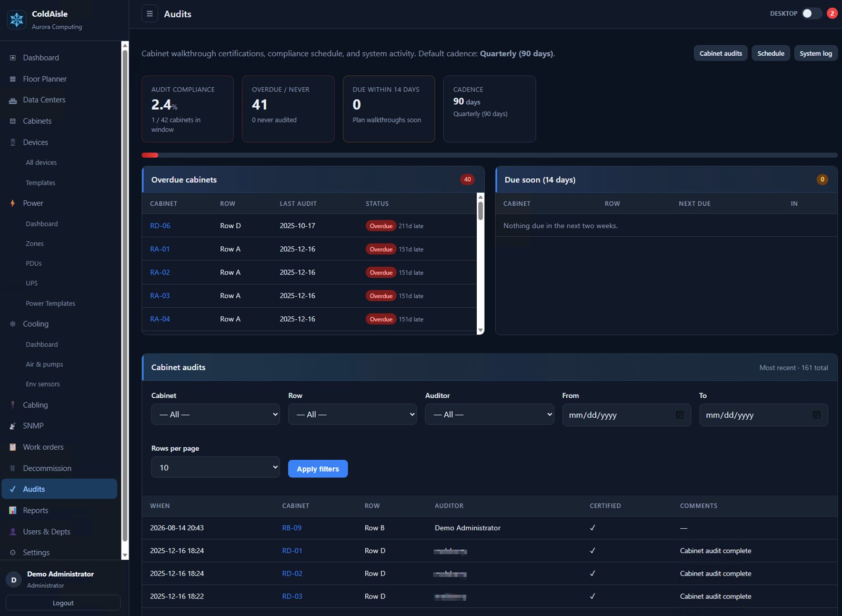Image resolution: width=842 pixels, height=616 pixels.
Task: Select the '2026-08-14 20:43' timestamp
Action: coord(177,528)
